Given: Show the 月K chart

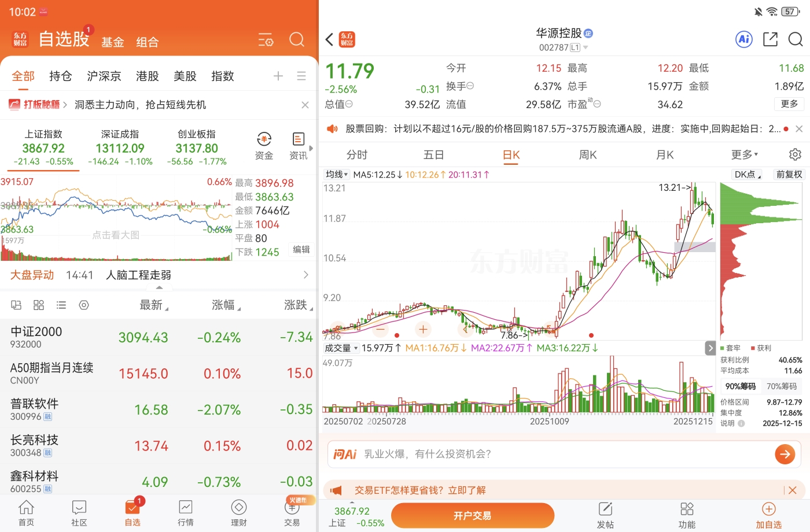Looking at the screenshot, I should (665, 155).
